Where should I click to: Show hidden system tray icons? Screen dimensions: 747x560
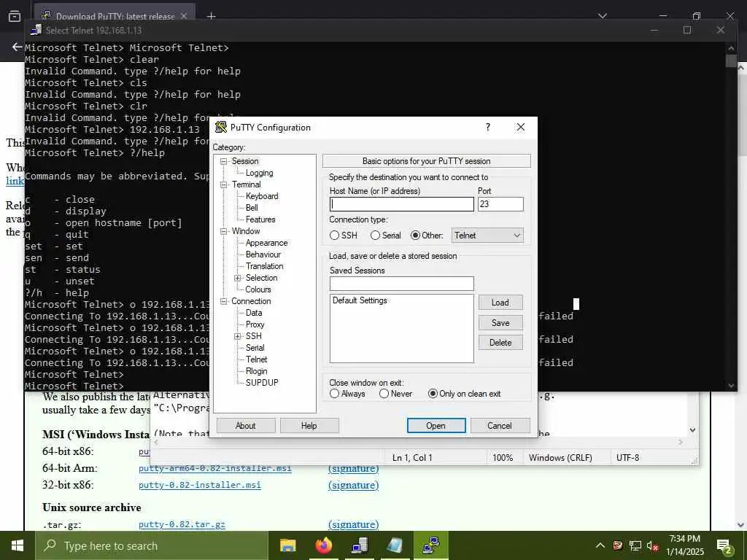pos(600,545)
